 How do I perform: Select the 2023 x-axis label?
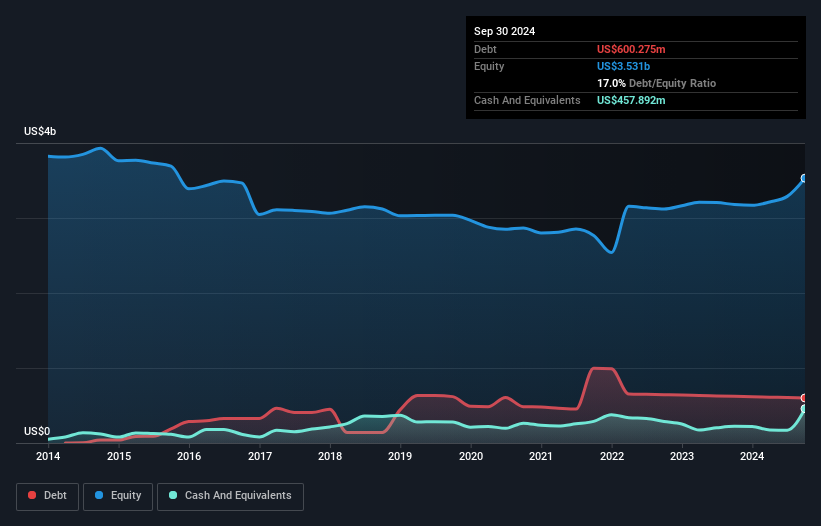tap(682, 456)
